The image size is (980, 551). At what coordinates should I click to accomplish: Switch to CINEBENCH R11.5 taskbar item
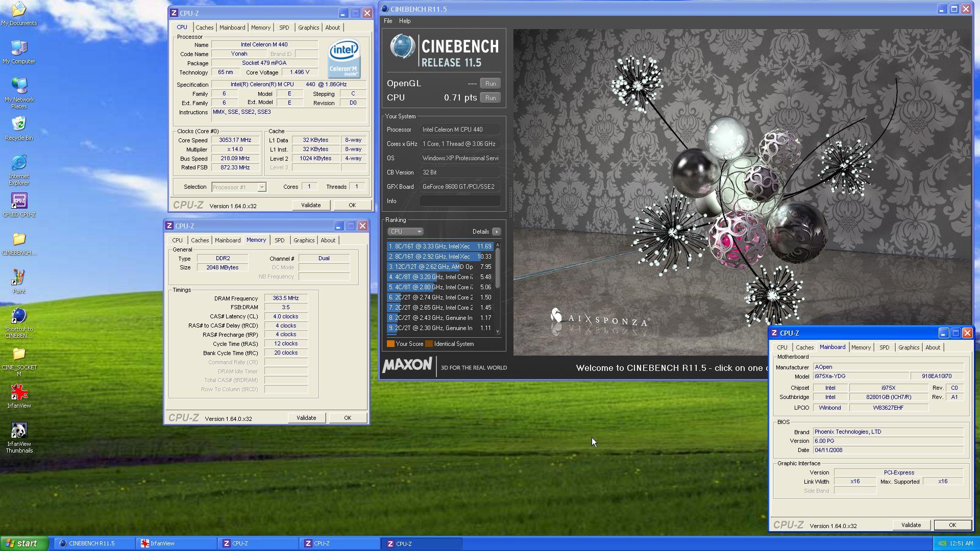click(x=95, y=543)
